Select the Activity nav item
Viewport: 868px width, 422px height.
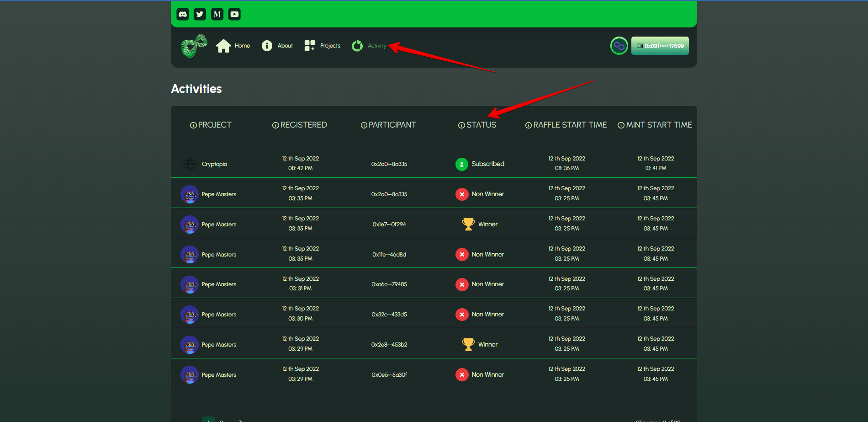[369, 46]
